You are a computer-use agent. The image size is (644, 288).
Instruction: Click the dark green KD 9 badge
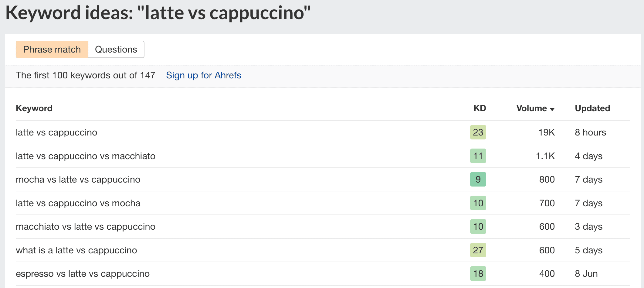pyautogui.click(x=478, y=180)
